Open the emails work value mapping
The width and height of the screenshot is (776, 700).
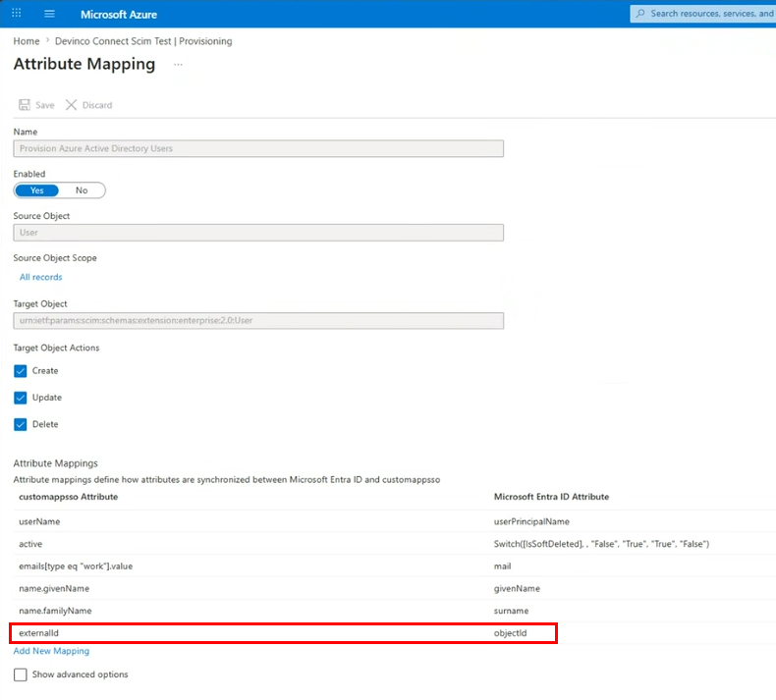coord(76,565)
